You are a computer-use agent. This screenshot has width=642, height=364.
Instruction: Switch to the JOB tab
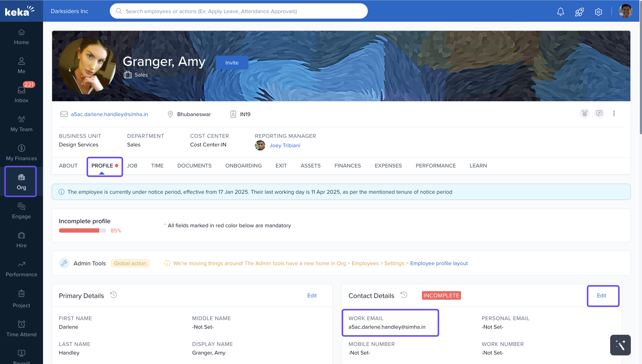point(132,166)
